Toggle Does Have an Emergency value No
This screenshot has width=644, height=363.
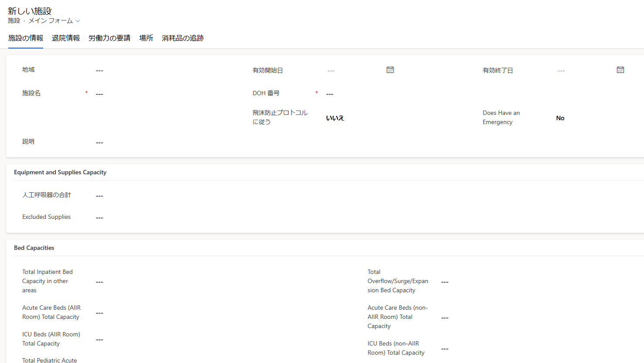[560, 118]
